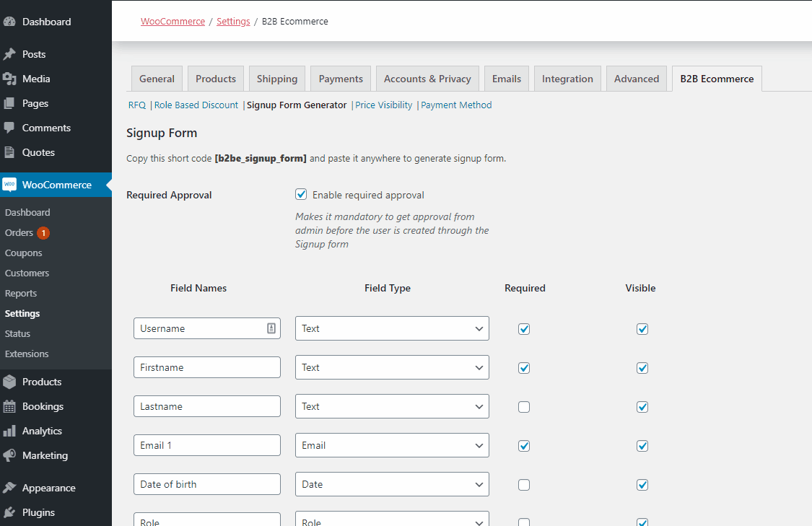Click the autofill icon in Username field
The image size is (812, 526).
(x=271, y=328)
